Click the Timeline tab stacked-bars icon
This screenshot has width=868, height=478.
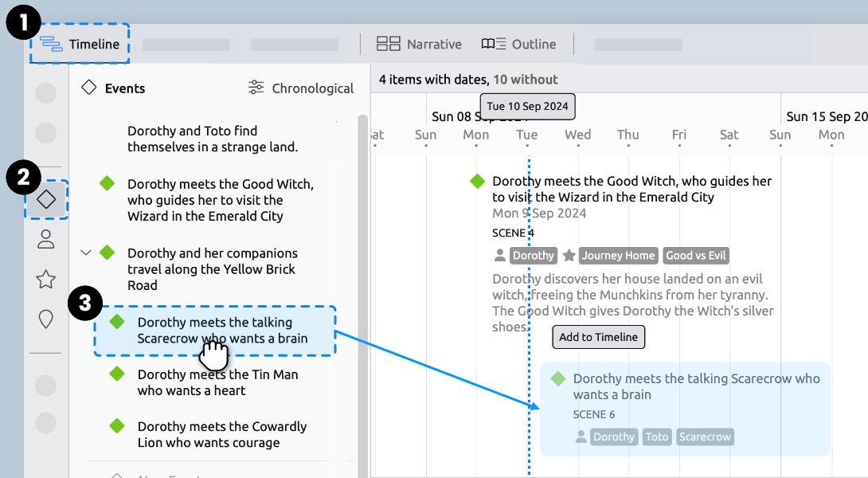51,44
